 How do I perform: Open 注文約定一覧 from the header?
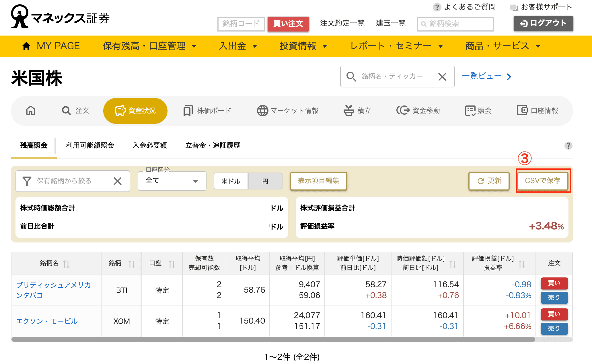pos(342,23)
